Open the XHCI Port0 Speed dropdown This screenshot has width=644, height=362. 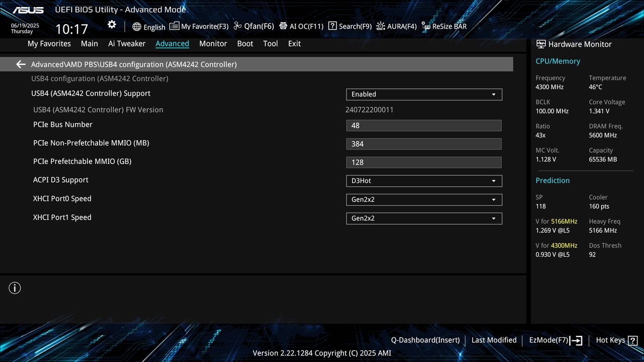point(424,199)
